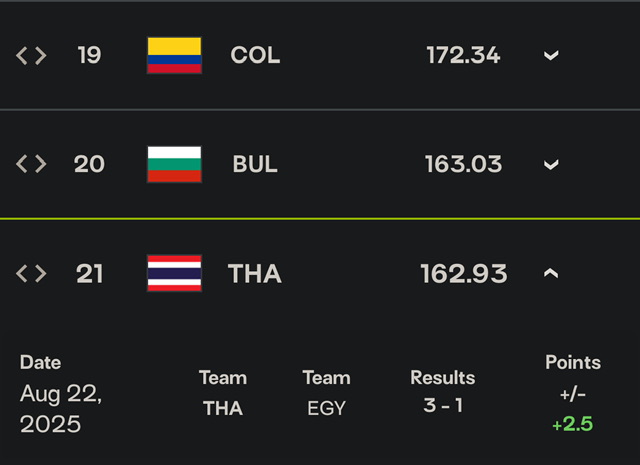Expand the COL row details chevron
The height and width of the screenshot is (465, 640).
(x=551, y=56)
